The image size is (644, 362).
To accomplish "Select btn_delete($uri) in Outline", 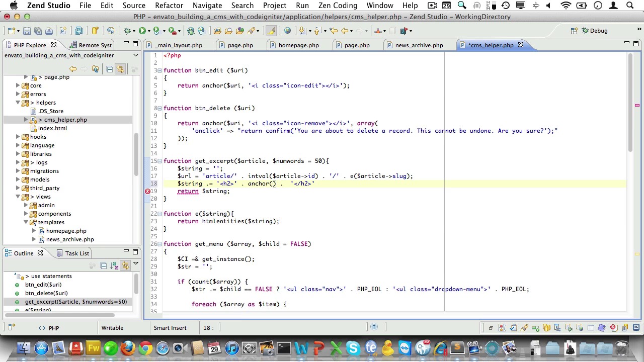I will pyautogui.click(x=46, y=293).
